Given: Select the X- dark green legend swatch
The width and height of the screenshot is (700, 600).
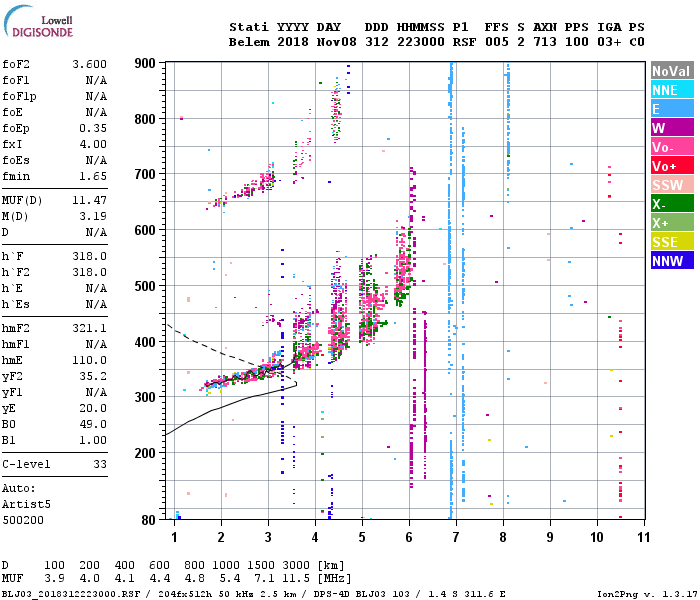Looking at the screenshot, I should 672,204.
